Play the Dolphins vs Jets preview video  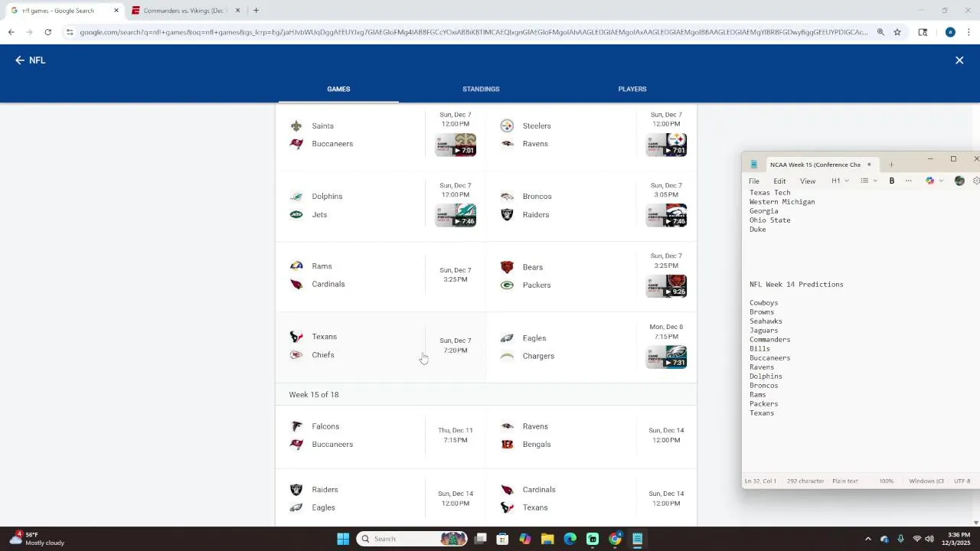coord(456,215)
